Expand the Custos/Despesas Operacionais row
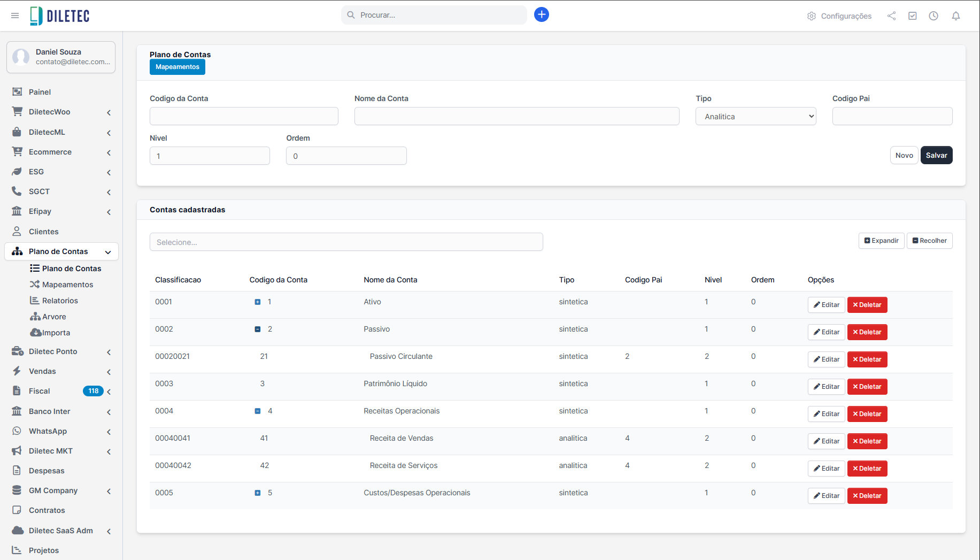 coord(258,492)
